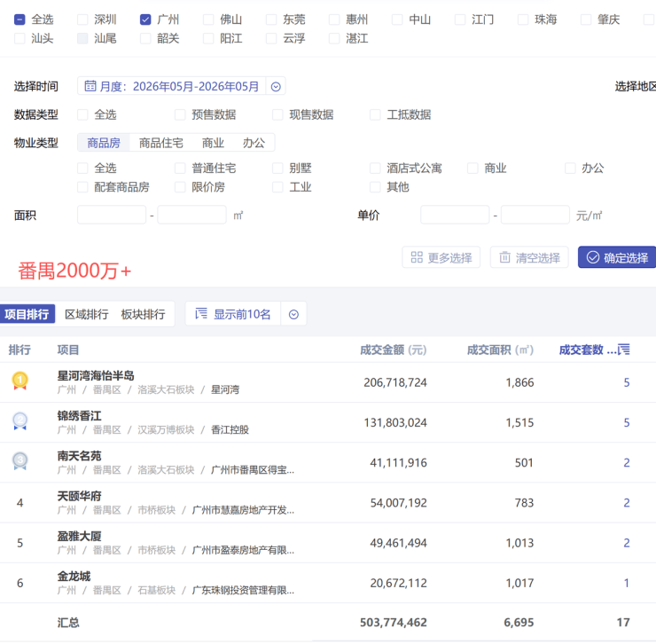
Task: Open the 南天名苑 project
Action: (80, 456)
